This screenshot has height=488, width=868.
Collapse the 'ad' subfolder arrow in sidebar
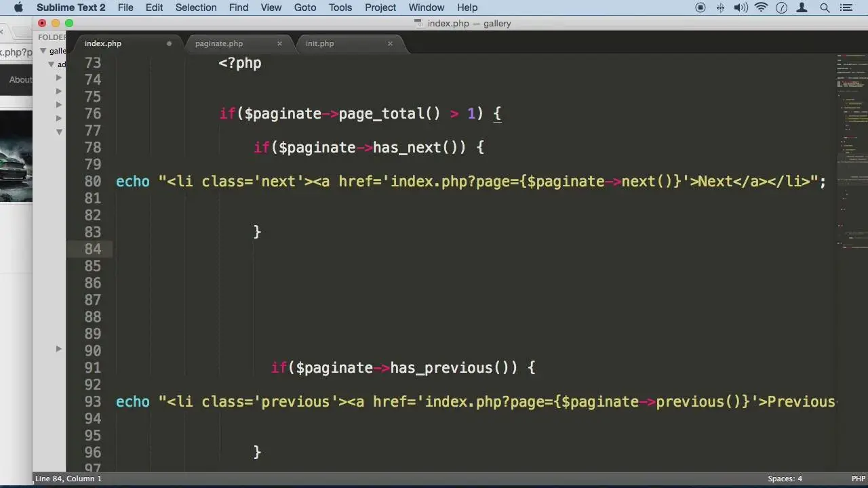[x=51, y=64]
